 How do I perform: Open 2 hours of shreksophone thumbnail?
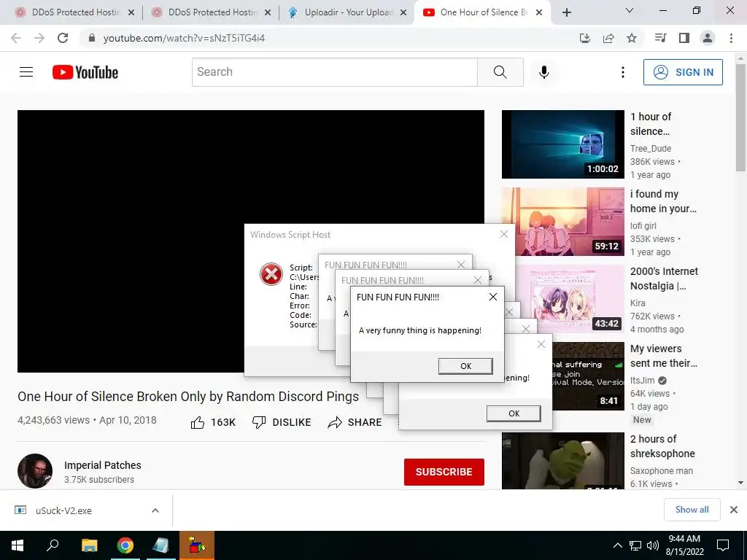coord(562,461)
